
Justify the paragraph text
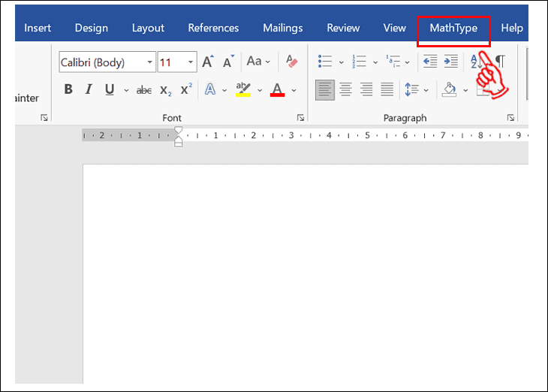(387, 90)
